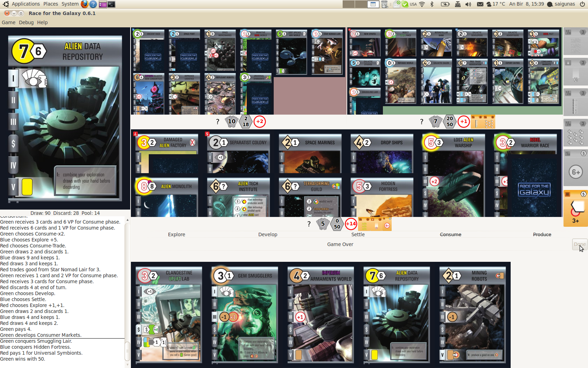Click the victory point hexagon showing 20/50
The width and height of the screenshot is (588, 368).
click(450, 122)
